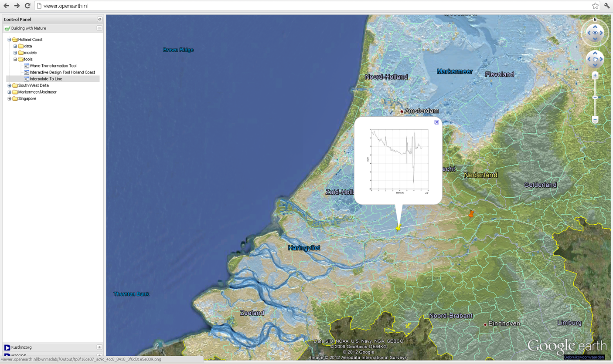Pan map down with move joystick
613x364 pixels.
[595, 65]
